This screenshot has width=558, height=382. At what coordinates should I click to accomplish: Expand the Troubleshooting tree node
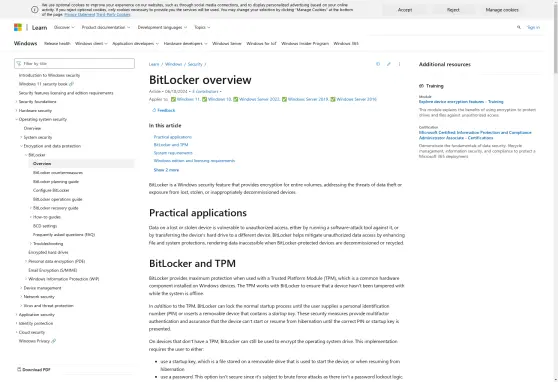pos(31,244)
